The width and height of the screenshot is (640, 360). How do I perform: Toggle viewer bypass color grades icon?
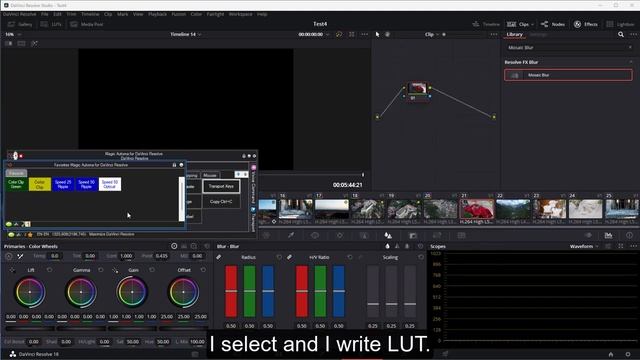(x=339, y=35)
